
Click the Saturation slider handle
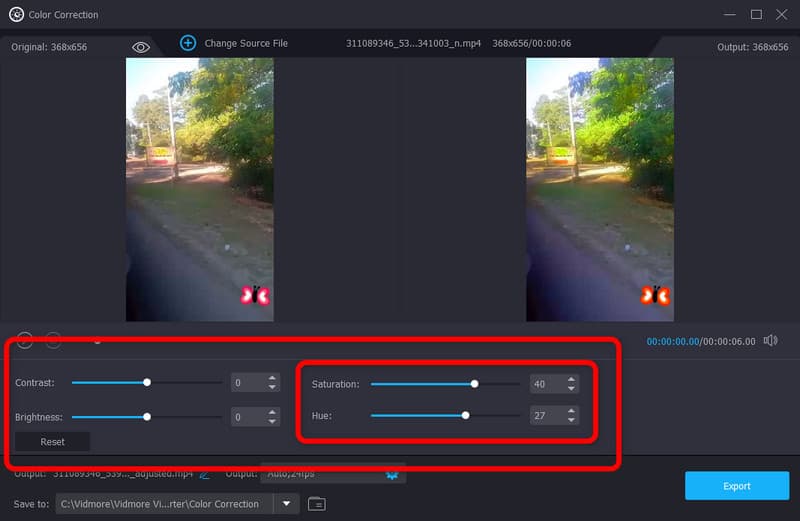(475, 383)
